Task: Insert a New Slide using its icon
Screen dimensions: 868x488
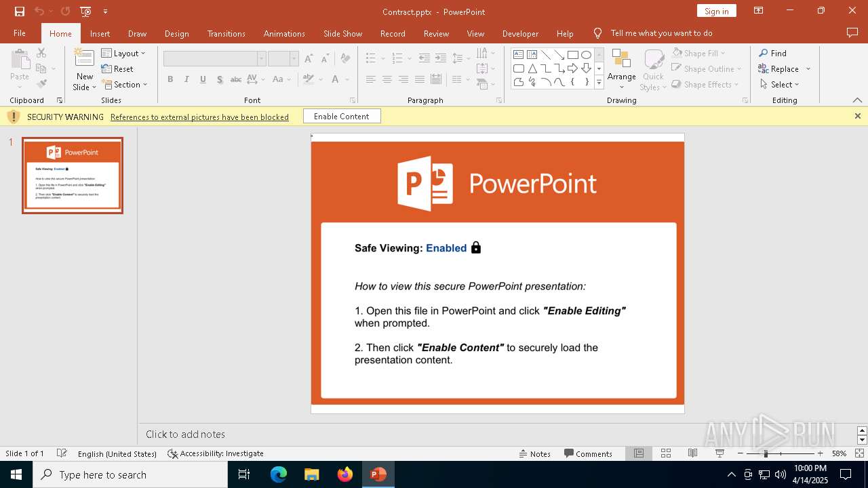Action: [x=84, y=57]
